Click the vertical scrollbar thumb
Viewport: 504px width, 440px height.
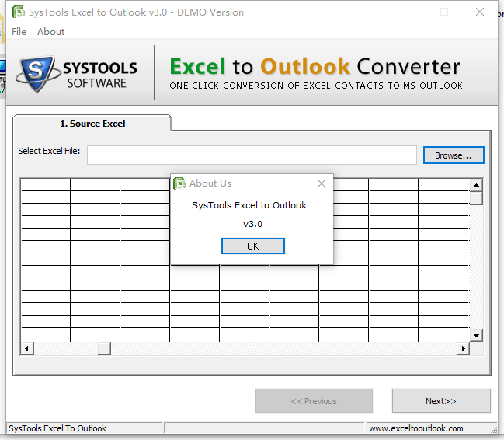(476, 198)
